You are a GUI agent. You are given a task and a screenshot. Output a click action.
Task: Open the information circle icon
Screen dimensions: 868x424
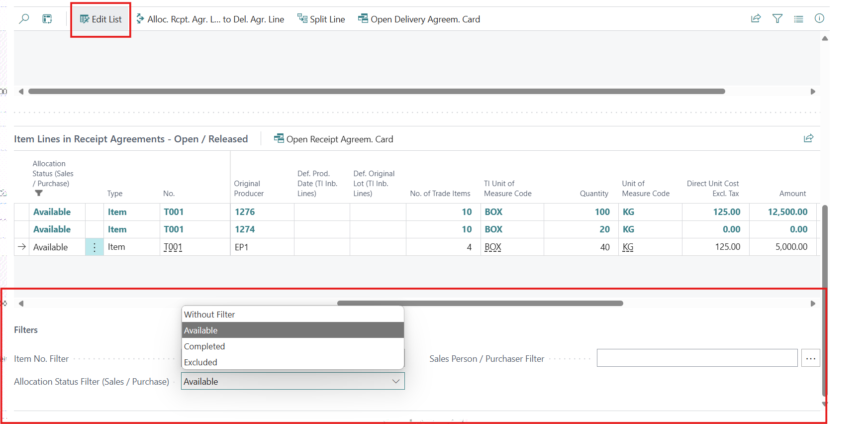click(819, 18)
